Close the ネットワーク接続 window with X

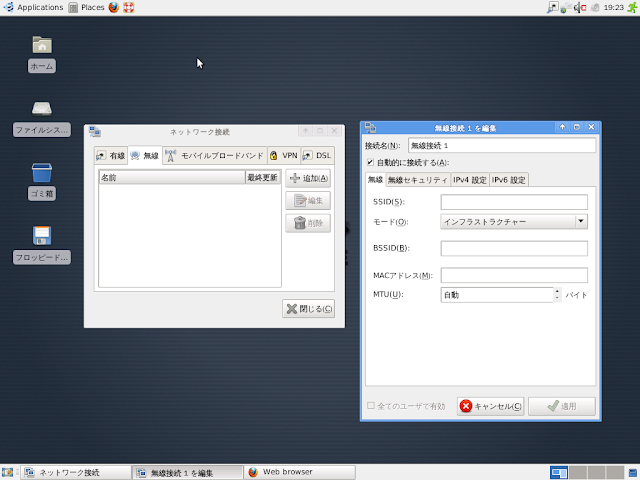334,131
